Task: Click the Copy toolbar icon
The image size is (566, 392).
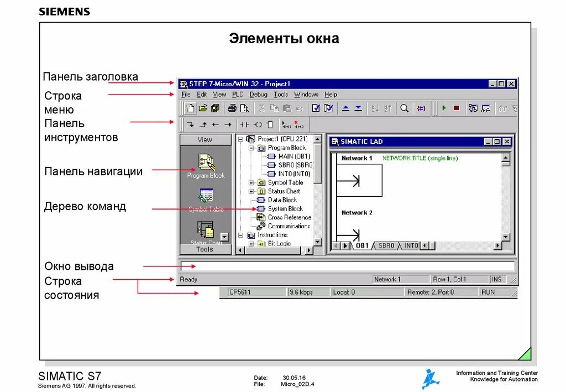Action: pos(274,108)
